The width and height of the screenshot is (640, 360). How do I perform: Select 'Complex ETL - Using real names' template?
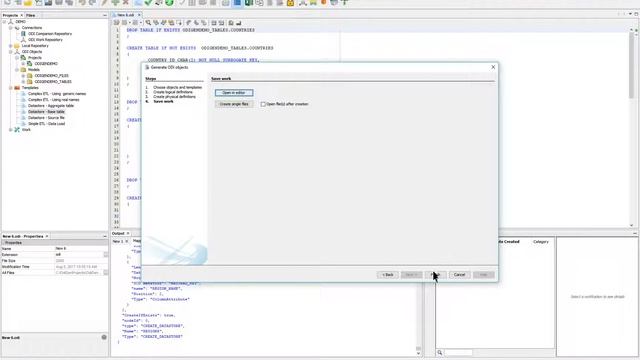[53, 100]
